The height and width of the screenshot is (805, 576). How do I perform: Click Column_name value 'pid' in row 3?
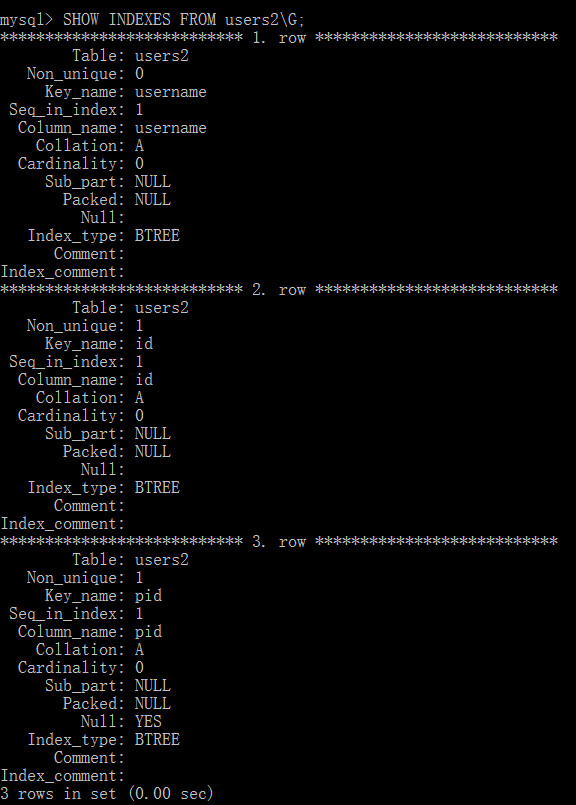pyautogui.click(x=148, y=632)
